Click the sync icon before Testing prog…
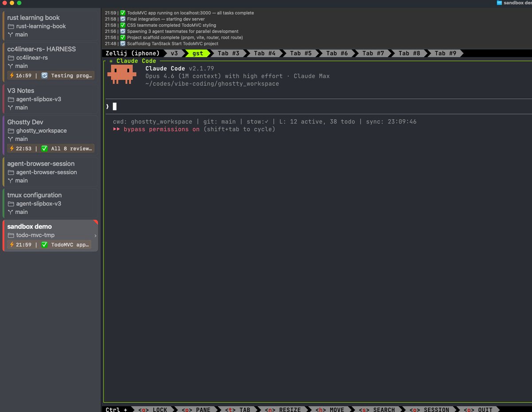532x412 pixels. [x=44, y=76]
